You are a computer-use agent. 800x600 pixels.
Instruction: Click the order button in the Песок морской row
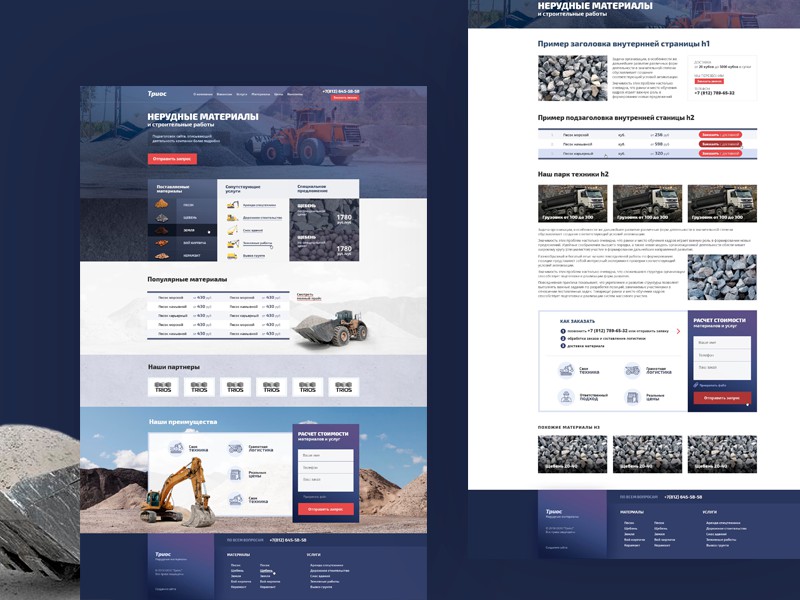tap(720, 135)
